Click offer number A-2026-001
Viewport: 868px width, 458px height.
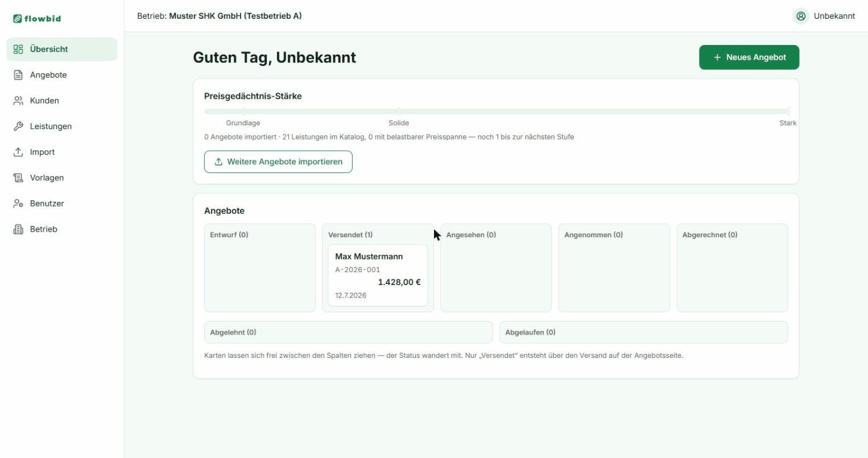click(358, 270)
